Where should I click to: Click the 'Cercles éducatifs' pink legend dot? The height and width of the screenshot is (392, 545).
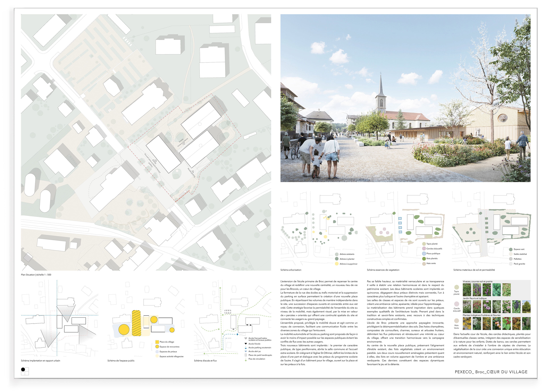pos(424,249)
